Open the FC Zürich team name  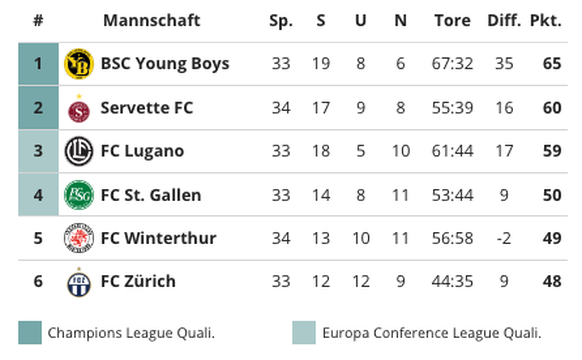[138, 281]
